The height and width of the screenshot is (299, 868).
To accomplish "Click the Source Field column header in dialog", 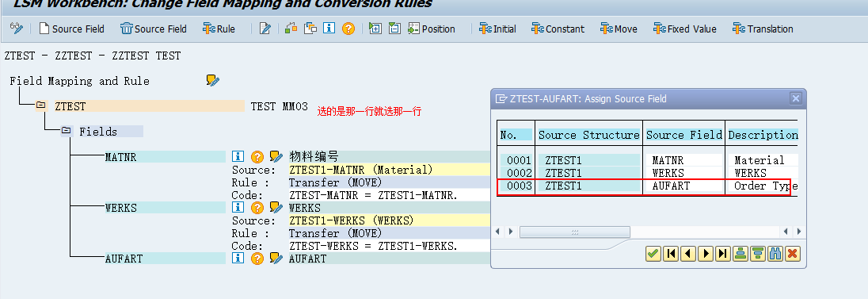I will coord(684,135).
